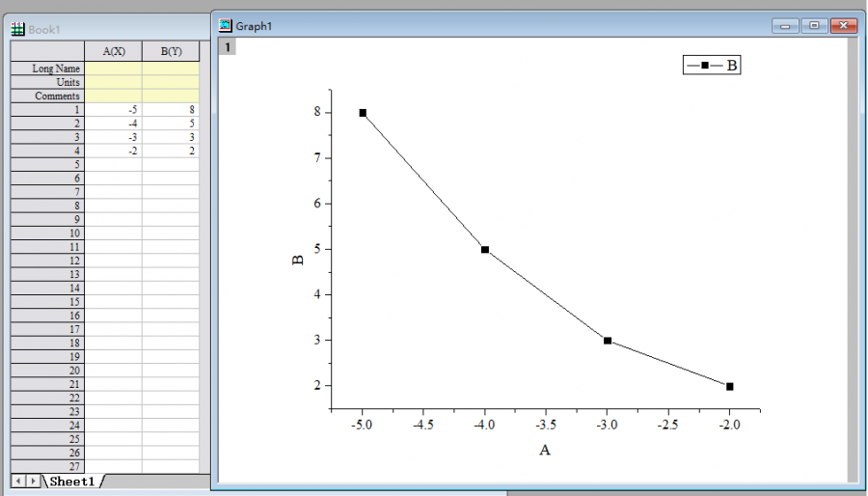Select cell containing -4 in column A

pyautogui.click(x=114, y=124)
